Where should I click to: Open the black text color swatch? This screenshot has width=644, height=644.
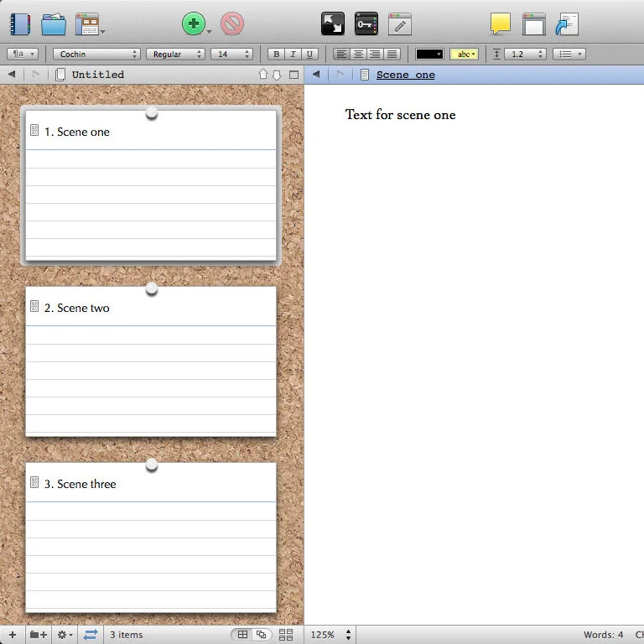[429, 54]
